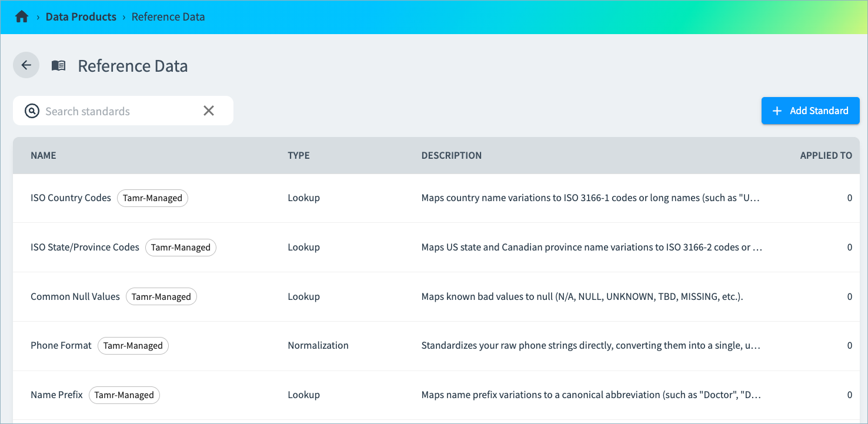Click applied-to count in Phone Format row
868x424 pixels.
coord(850,346)
